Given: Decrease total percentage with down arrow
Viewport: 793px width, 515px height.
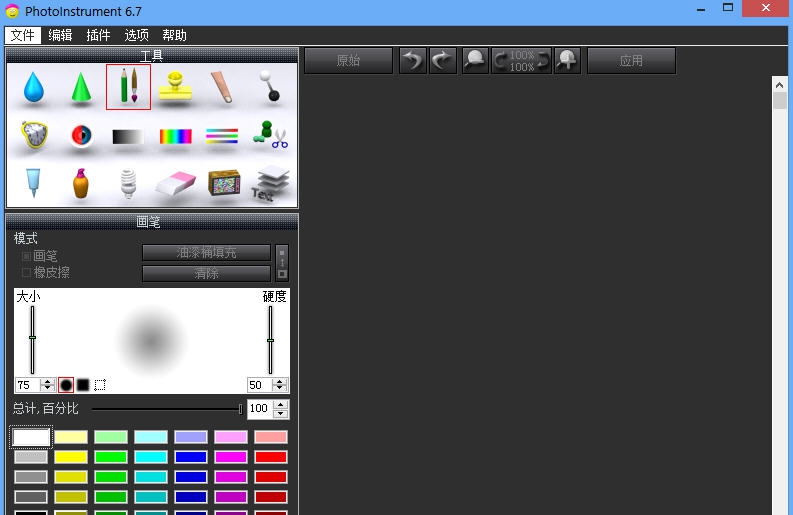Looking at the screenshot, I should click(x=281, y=413).
